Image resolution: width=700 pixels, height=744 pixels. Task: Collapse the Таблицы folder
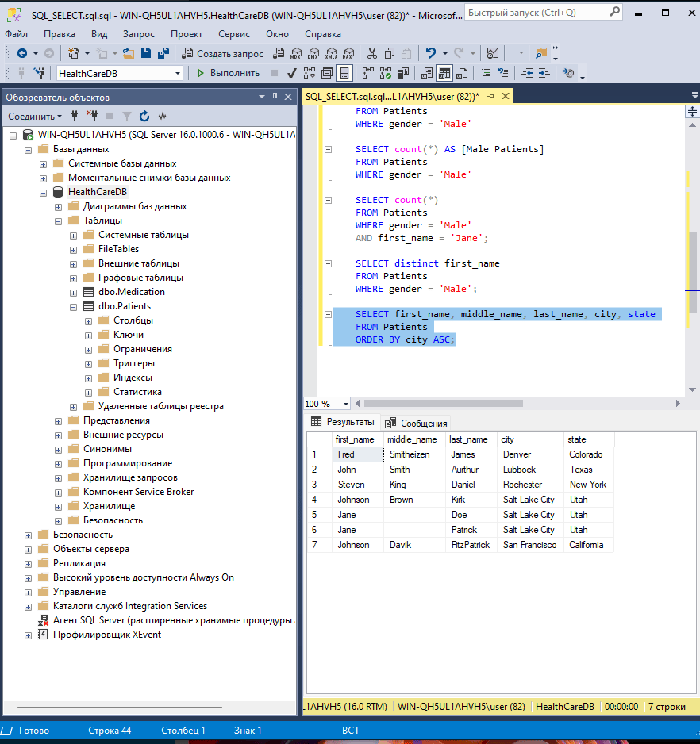pyautogui.click(x=58, y=221)
